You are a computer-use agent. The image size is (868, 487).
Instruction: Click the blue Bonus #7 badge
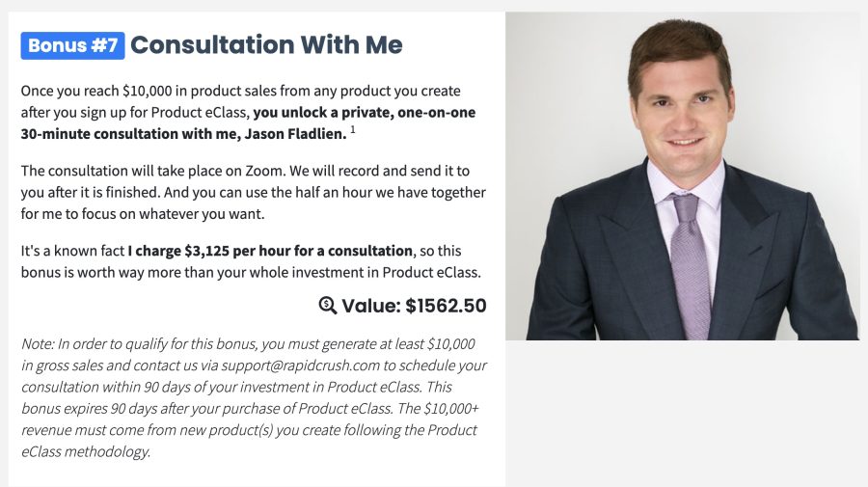pos(72,45)
